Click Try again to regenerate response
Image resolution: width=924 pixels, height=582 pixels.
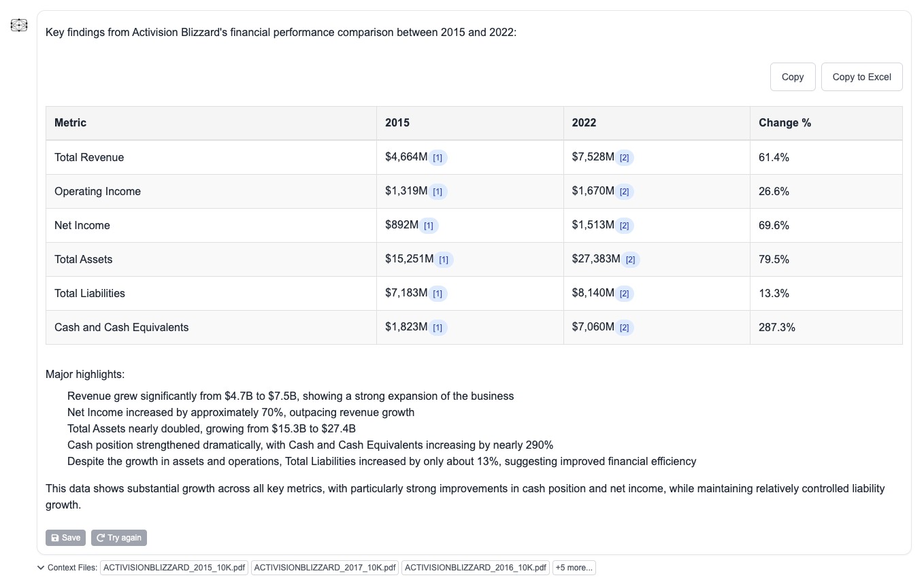pos(119,538)
